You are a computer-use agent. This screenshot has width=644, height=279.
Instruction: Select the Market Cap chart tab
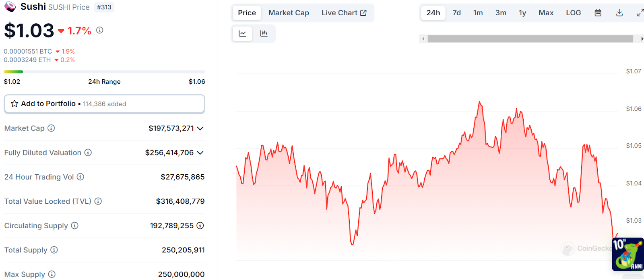(289, 13)
